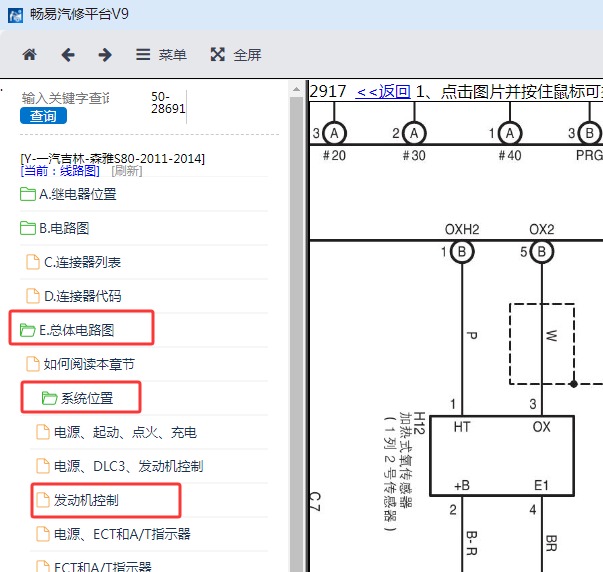Image resolution: width=603 pixels, height=572 pixels.
Task: Click the 50-28691 number text
Action: click(168, 102)
